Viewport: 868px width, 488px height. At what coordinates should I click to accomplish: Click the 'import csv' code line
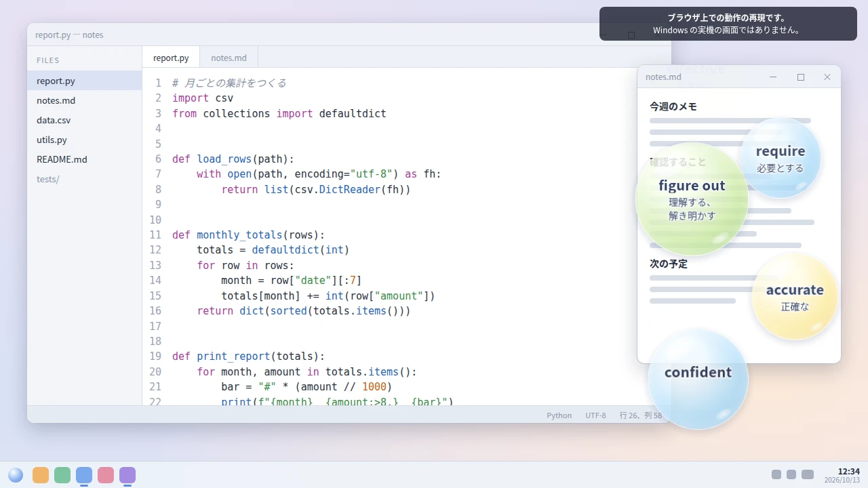point(203,98)
